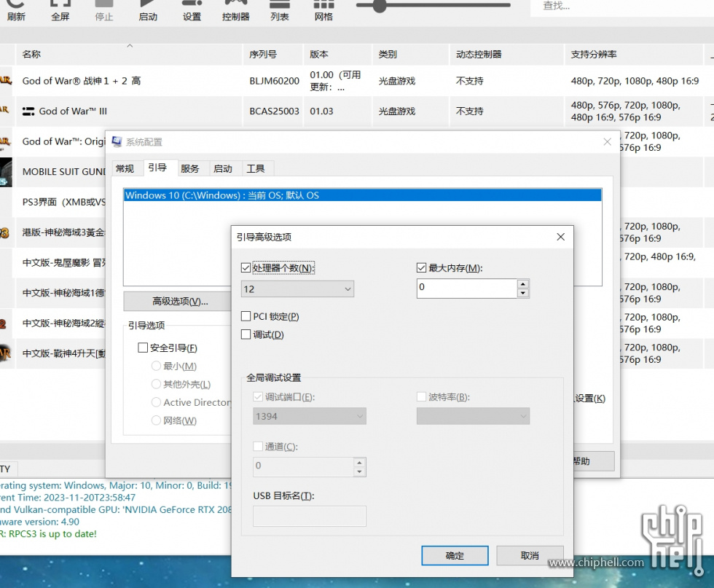Screen dimensions: 714x588
Task: Click the 查找... search field
Action: [x=622, y=7]
